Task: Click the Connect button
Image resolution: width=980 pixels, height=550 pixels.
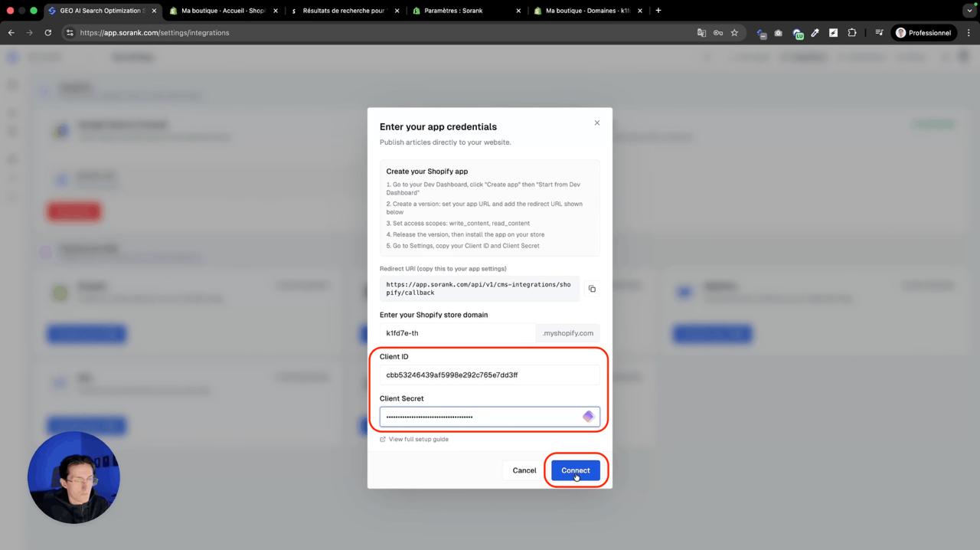Action: tap(575, 470)
